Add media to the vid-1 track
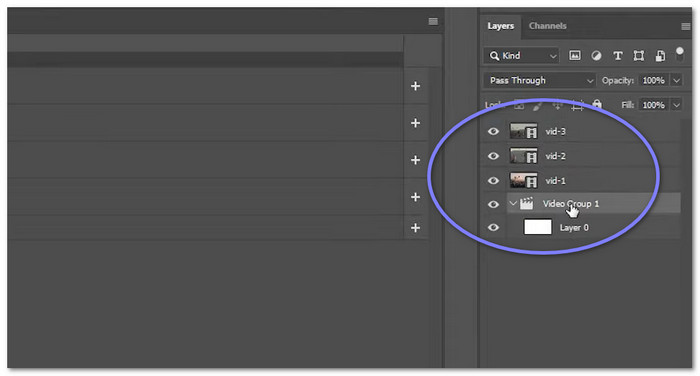The image size is (700, 376). pos(415,160)
